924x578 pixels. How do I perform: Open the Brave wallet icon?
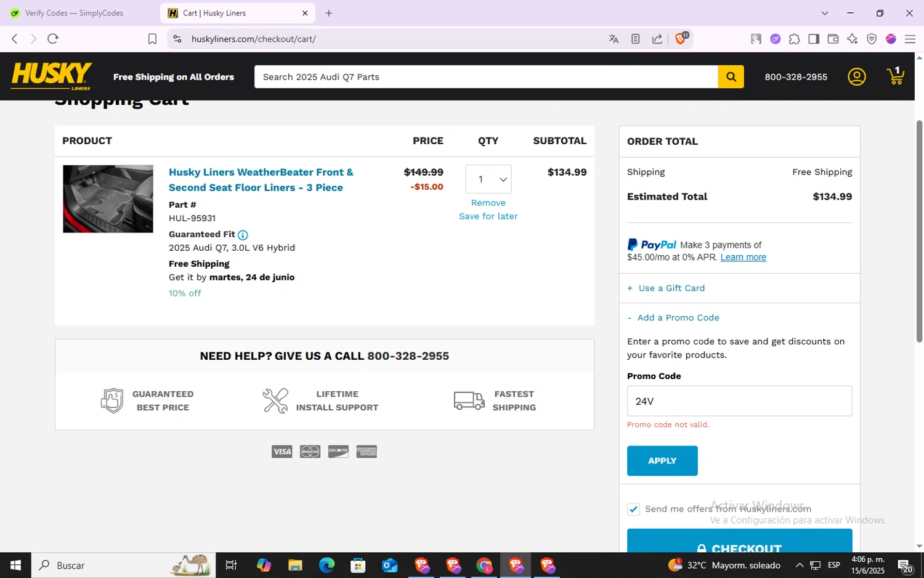(x=833, y=39)
